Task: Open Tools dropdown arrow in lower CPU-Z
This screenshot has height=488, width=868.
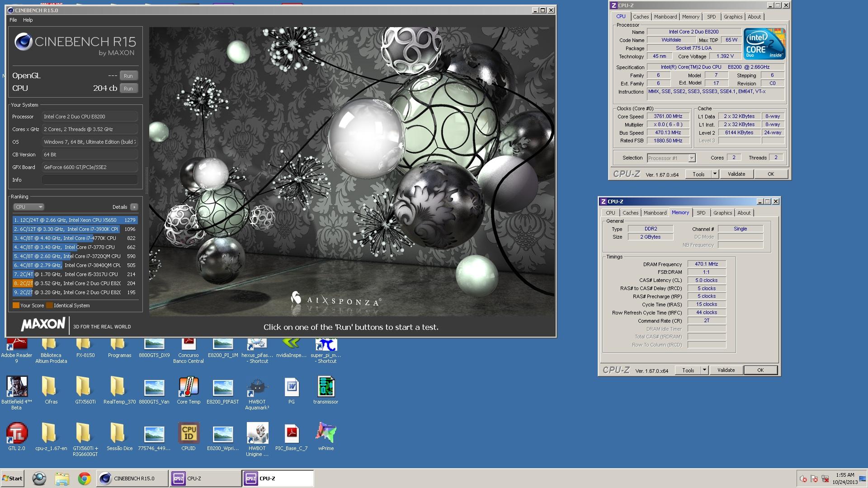Action: (704, 370)
